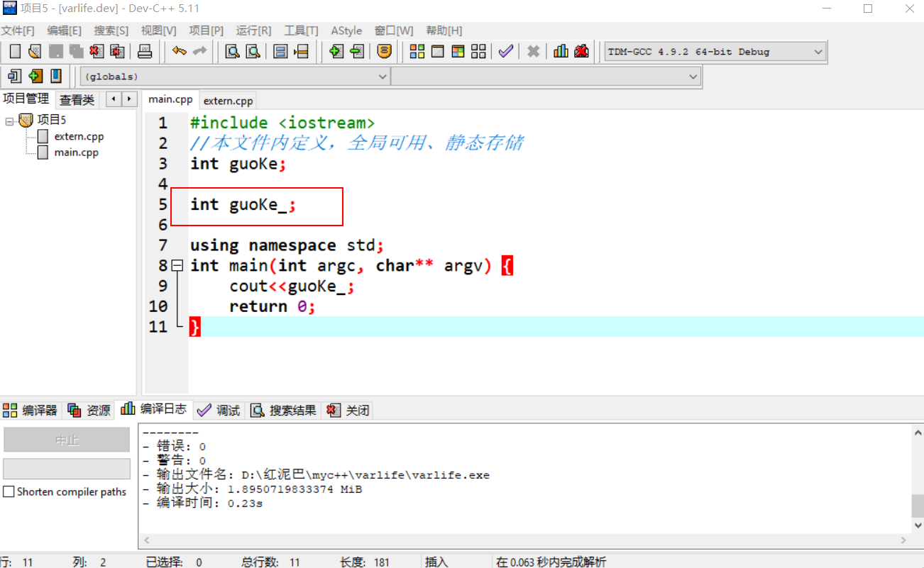924x568 pixels.
Task: Collapse the main function fold marker
Action: pyautogui.click(x=177, y=265)
